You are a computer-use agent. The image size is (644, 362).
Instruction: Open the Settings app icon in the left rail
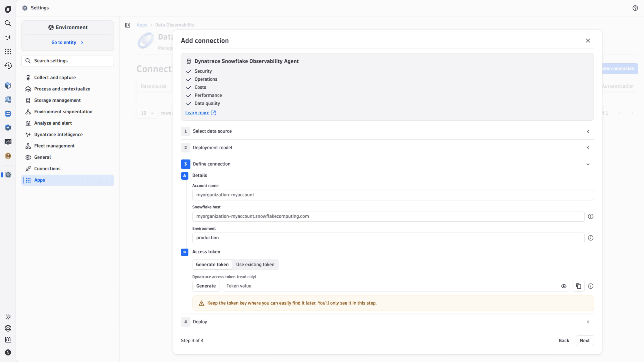(x=8, y=175)
